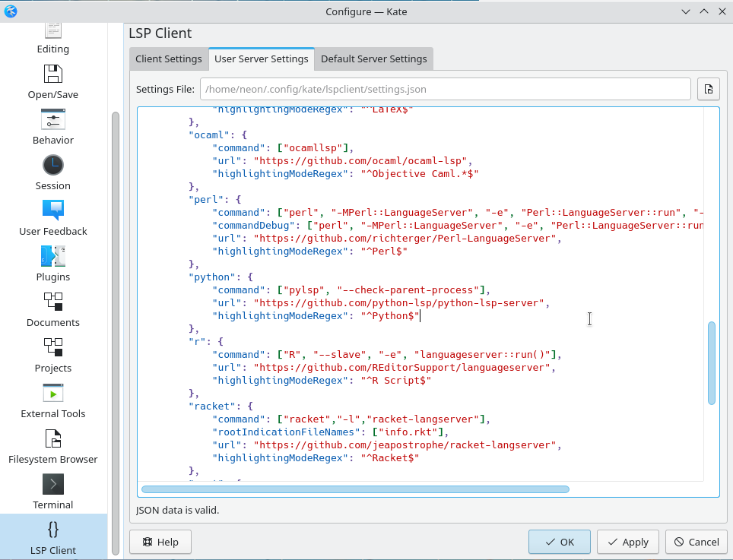Open the Session settings page
This screenshot has height=560, width=733.
[52, 172]
